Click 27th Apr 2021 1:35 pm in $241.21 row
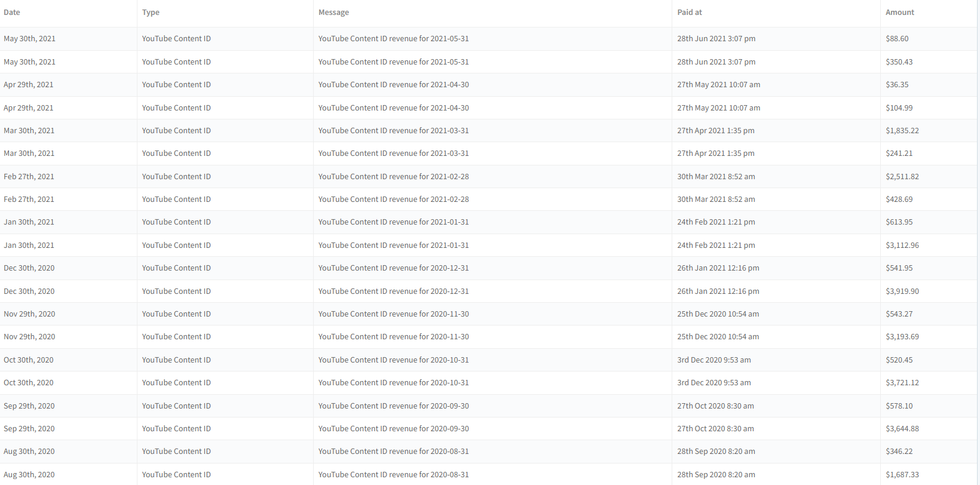Screen dimensions: 980x485 715,154
